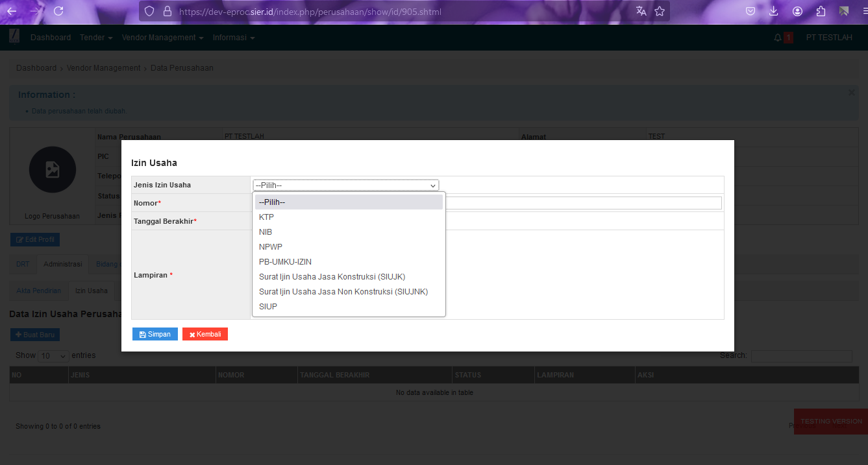Go to Dashboard in the navbar

[51, 38]
